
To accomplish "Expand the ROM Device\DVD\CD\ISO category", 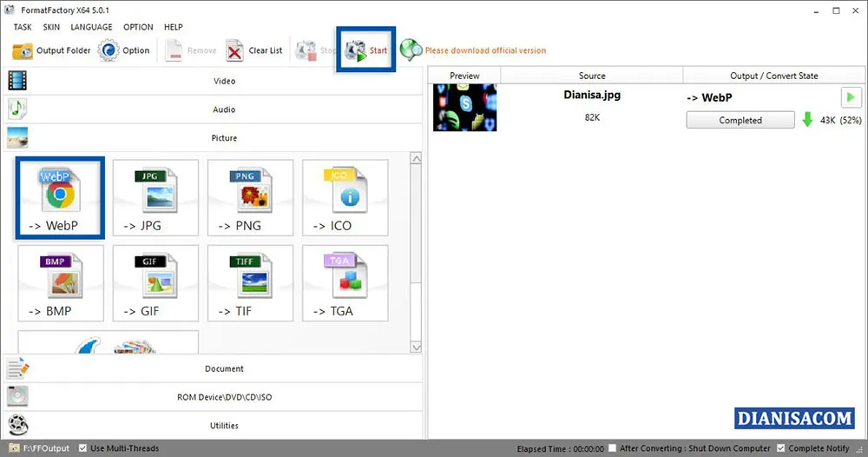I will point(214,397).
